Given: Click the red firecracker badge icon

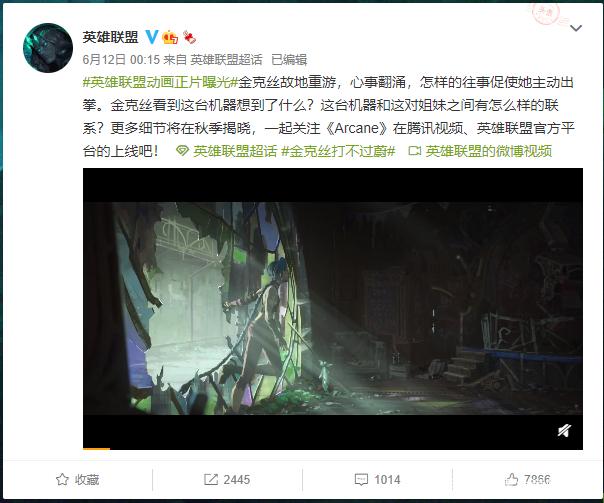Looking at the screenshot, I should pos(189,37).
